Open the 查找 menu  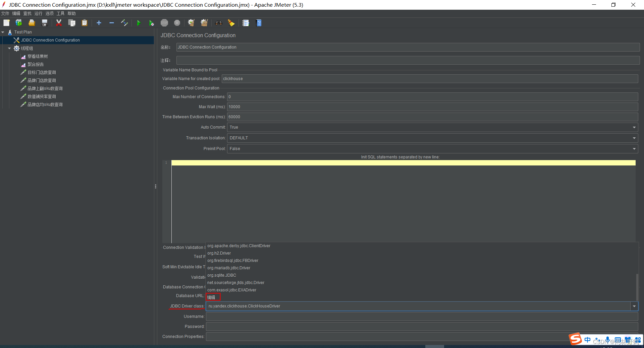point(28,13)
